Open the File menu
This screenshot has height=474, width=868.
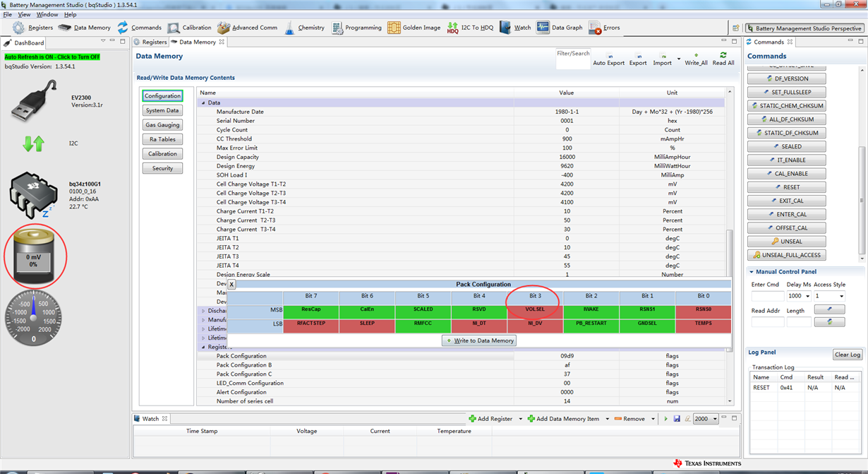coord(8,14)
